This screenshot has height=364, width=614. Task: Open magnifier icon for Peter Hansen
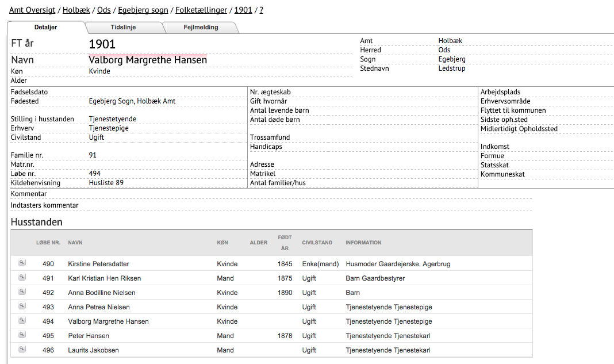22,335
